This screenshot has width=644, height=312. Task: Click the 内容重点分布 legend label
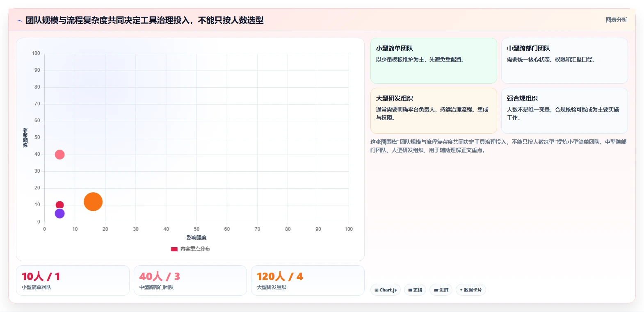coord(195,249)
